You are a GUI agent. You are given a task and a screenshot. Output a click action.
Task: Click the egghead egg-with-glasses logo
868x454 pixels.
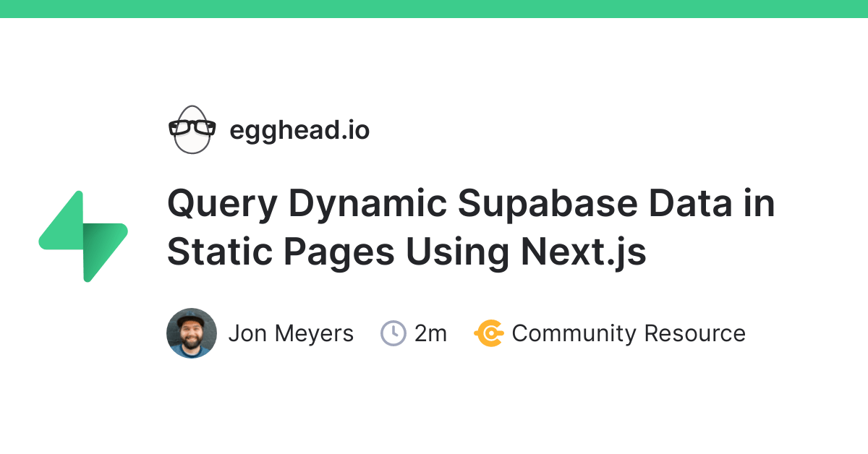(192, 129)
